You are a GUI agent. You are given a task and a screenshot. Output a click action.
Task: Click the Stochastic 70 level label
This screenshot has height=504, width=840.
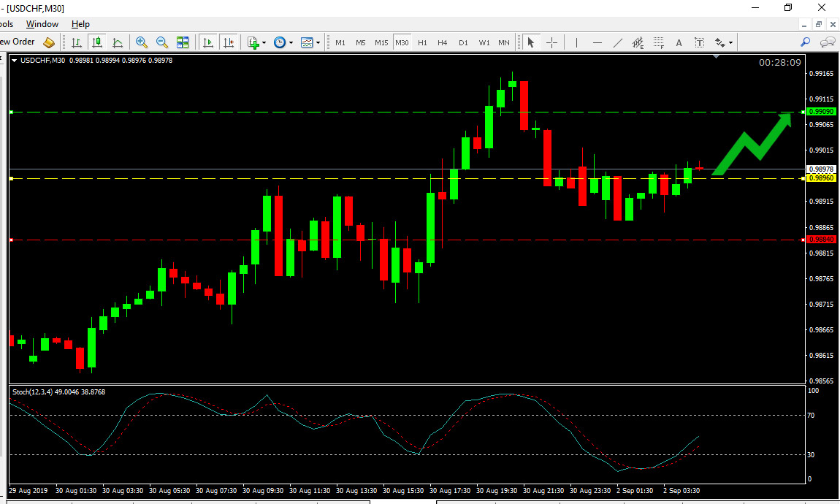(x=811, y=415)
